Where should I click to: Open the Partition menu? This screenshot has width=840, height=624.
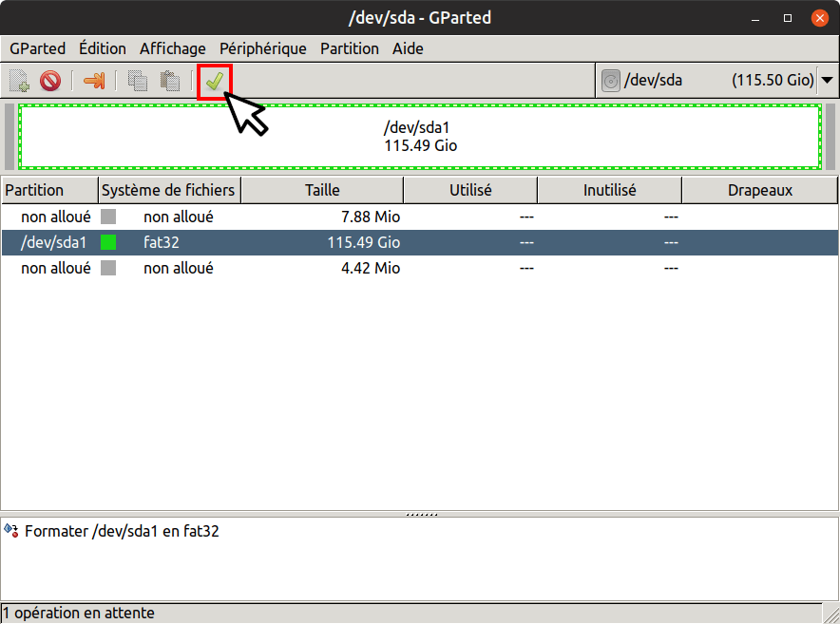[x=350, y=48]
